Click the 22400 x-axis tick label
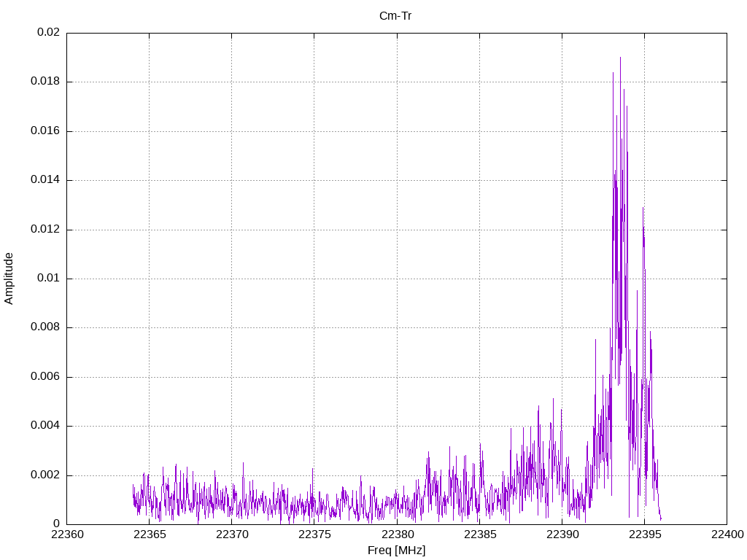 coord(727,534)
